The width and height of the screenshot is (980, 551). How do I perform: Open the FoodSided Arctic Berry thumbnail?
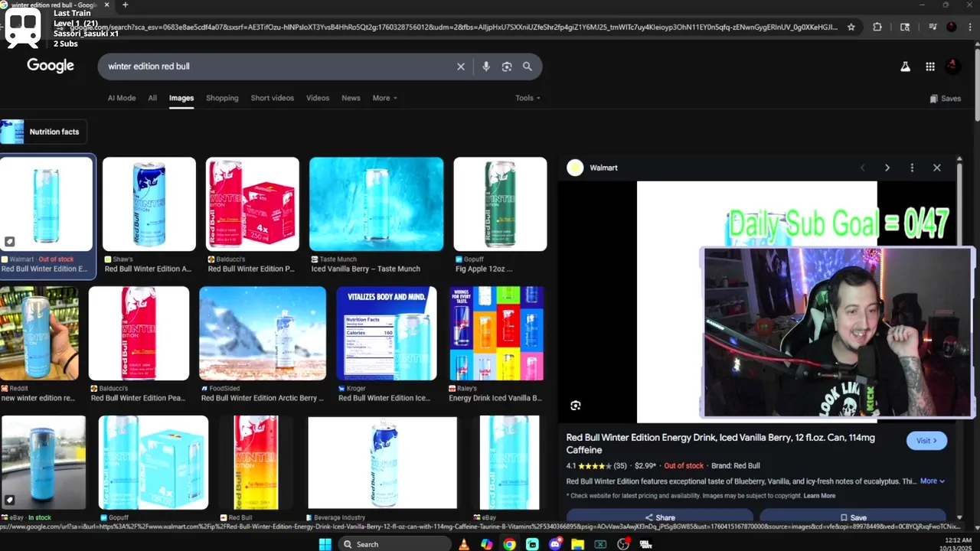coord(263,334)
